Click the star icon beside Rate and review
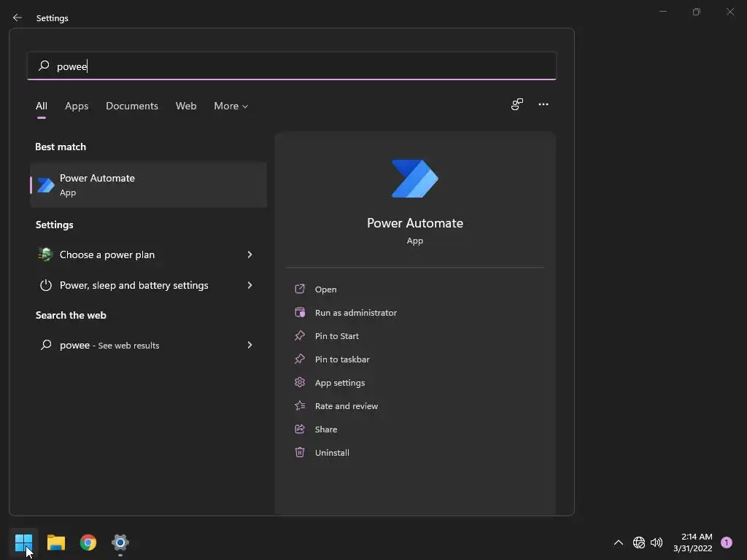Screen dimensions: 747x560 point(300,405)
